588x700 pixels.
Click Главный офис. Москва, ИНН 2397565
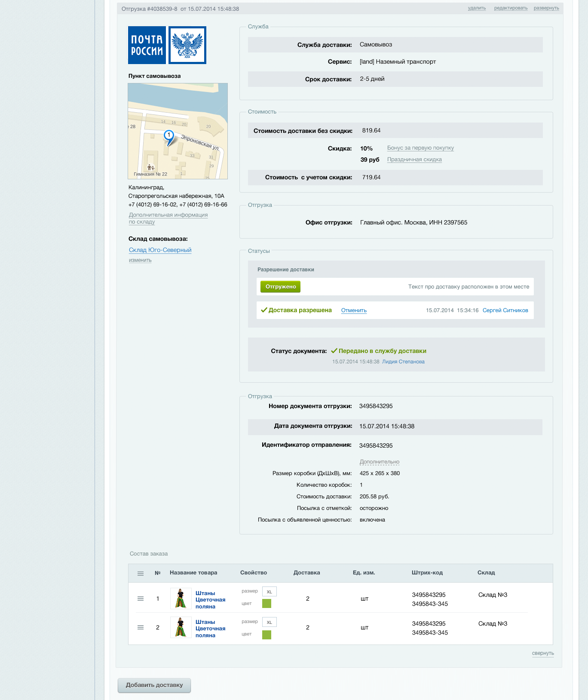[413, 223]
